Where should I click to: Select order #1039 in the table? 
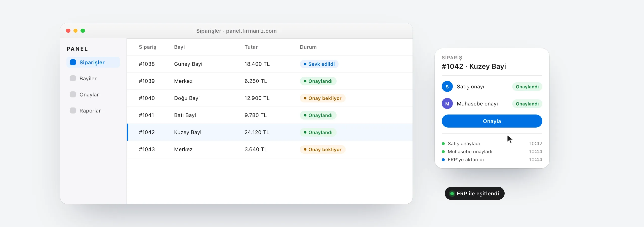pos(270,81)
